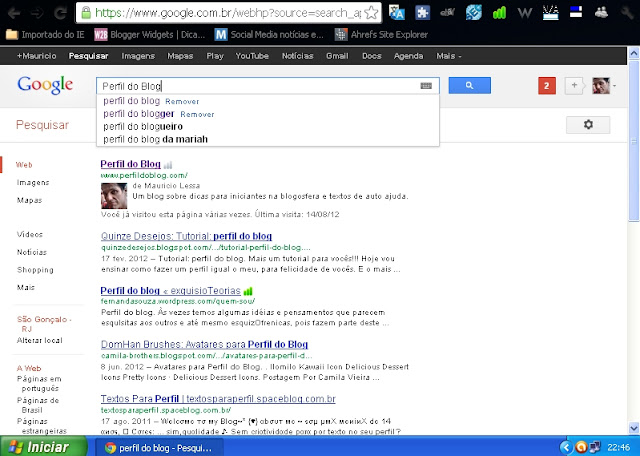
Task: Expand the Mais dropdown in Google bar
Action: pos(449,56)
